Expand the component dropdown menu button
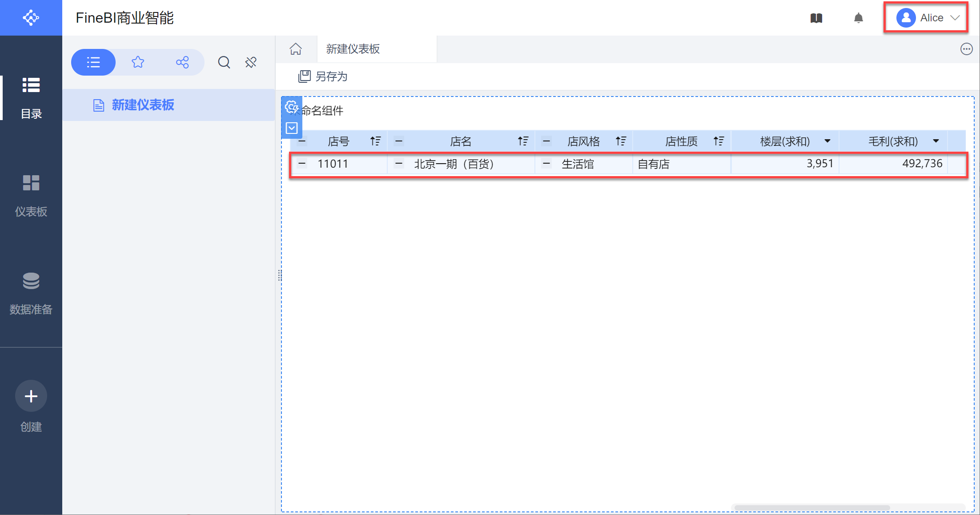Image resolution: width=980 pixels, height=515 pixels. (292, 129)
